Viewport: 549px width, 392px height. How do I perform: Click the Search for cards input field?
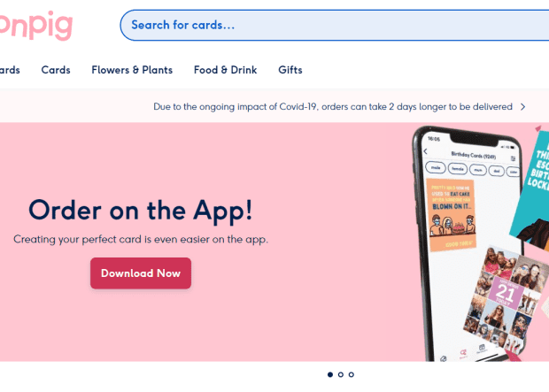(x=335, y=25)
